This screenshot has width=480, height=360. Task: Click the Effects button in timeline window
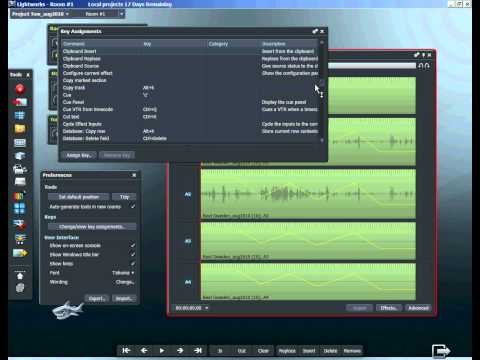pyautogui.click(x=389, y=308)
